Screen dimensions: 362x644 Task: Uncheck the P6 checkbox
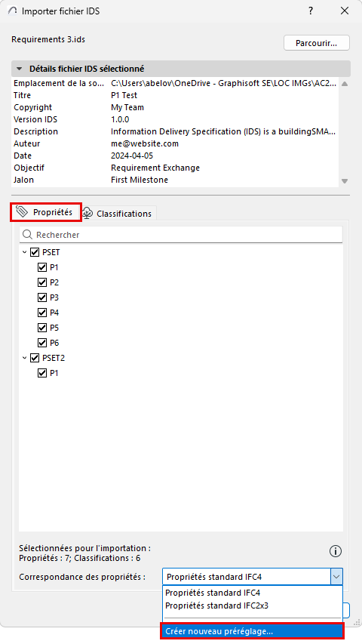[x=42, y=343]
